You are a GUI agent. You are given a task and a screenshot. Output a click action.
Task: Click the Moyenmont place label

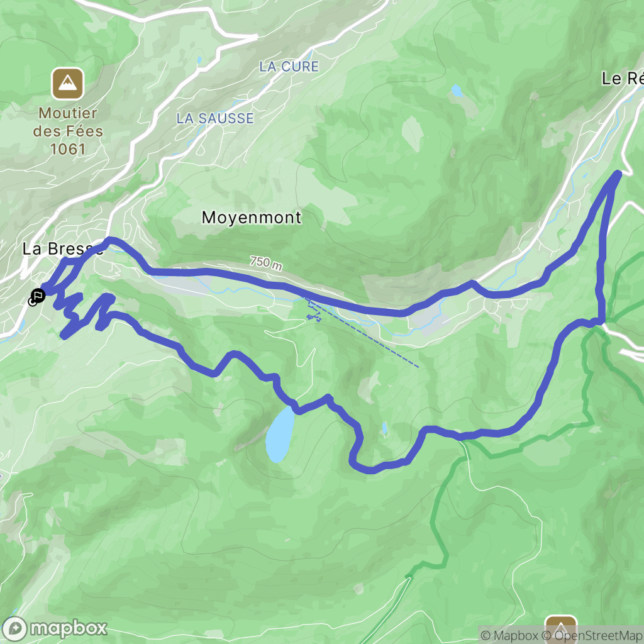(252, 217)
